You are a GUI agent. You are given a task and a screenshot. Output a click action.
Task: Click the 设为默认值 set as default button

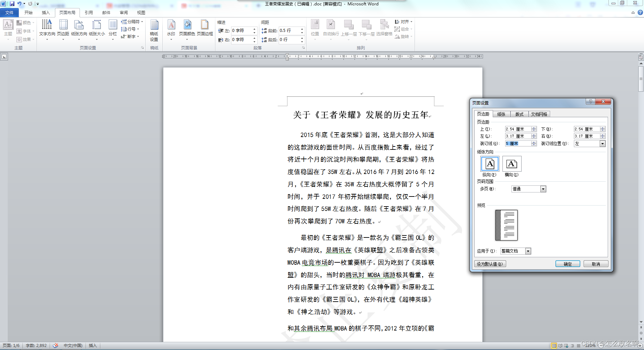pyautogui.click(x=490, y=264)
